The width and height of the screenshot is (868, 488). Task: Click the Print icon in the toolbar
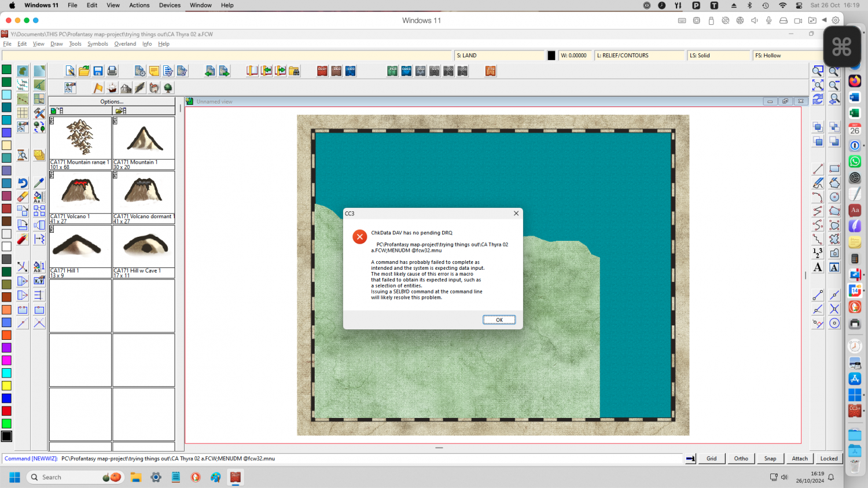pyautogui.click(x=112, y=71)
